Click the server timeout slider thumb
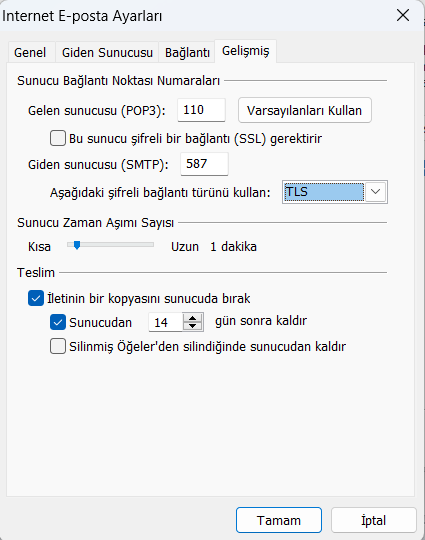Image resolution: width=425 pixels, height=540 pixels. (77, 245)
